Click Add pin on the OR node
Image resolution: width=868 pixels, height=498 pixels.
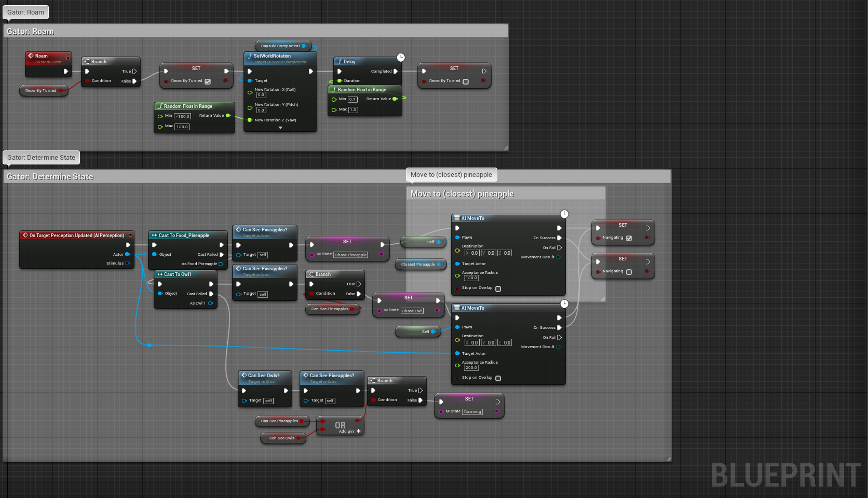pos(350,431)
